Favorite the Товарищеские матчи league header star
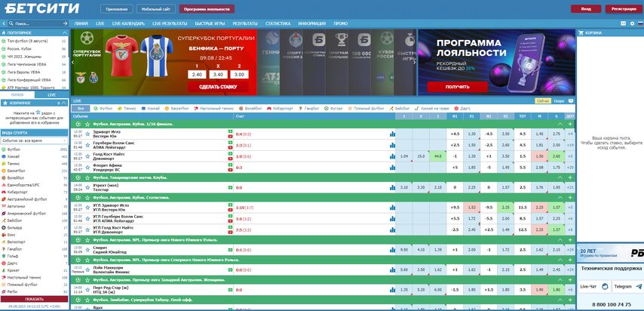644x311 pixels. point(87,177)
